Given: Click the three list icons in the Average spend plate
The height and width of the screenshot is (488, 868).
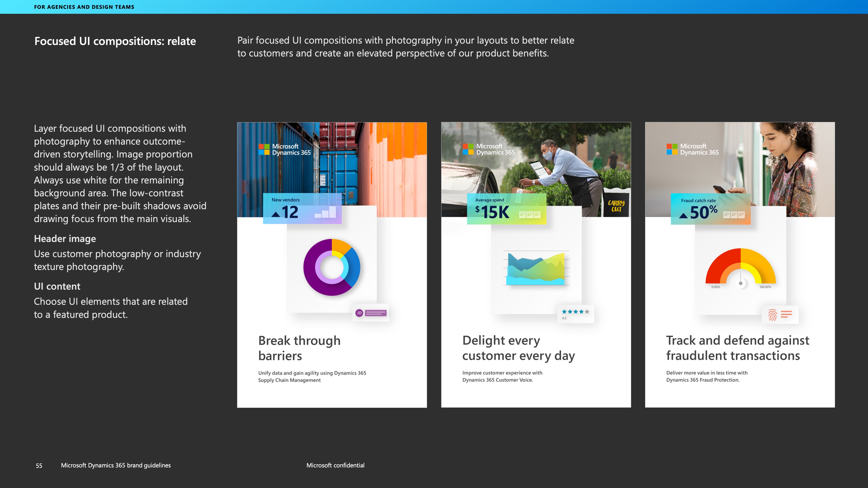Looking at the screenshot, I should click(x=530, y=215).
